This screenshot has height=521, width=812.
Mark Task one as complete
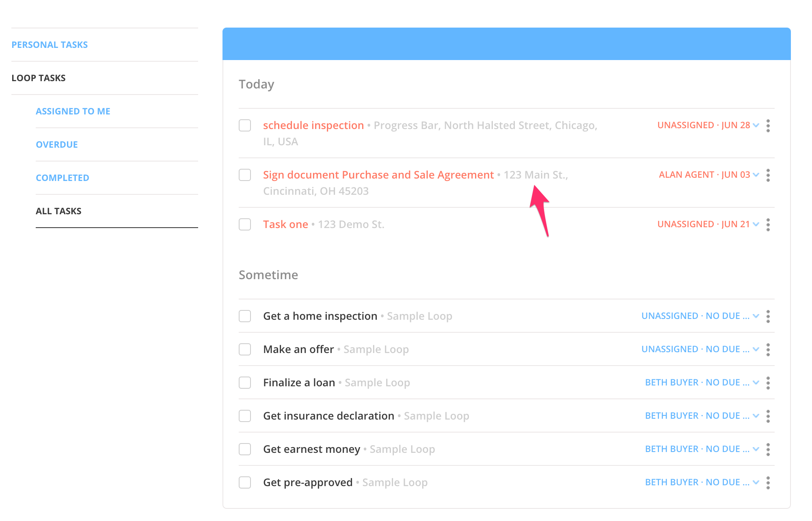[x=245, y=224]
